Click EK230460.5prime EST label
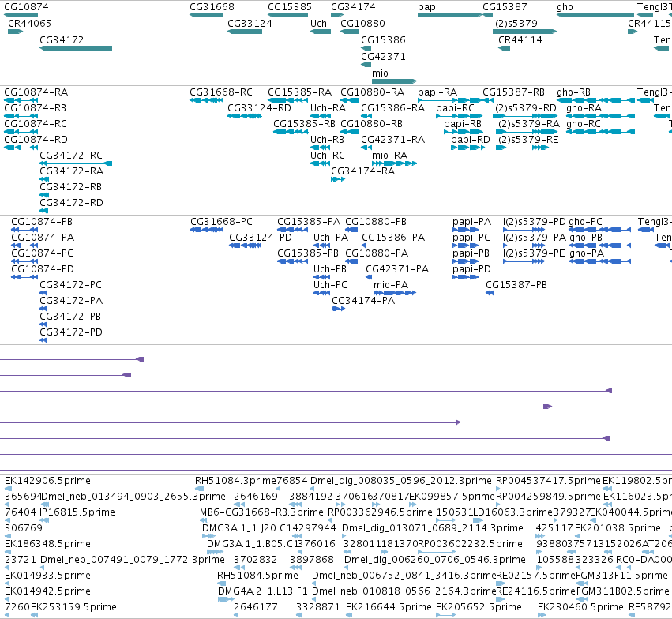The image size is (672, 619). tap(580, 607)
